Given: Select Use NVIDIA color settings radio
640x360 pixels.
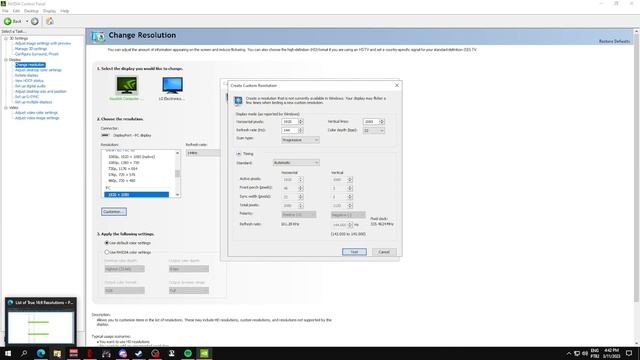Looking at the screenshot, I should coord(107,252).
